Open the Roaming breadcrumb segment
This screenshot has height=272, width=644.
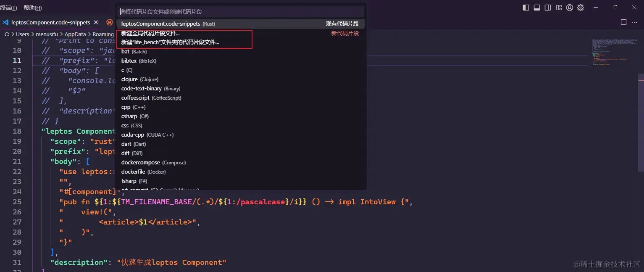[x=103, y=34]
